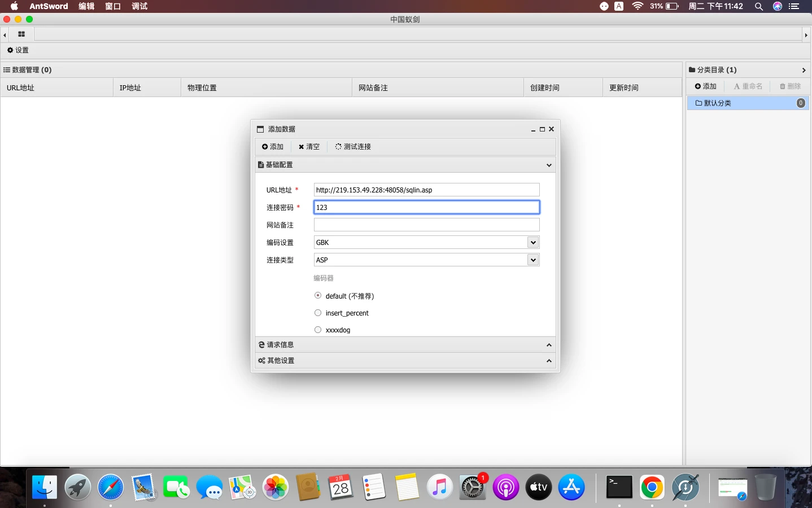Open Reminders from the dock
This screenshot has width=812, height=508.
click(374, 487)
